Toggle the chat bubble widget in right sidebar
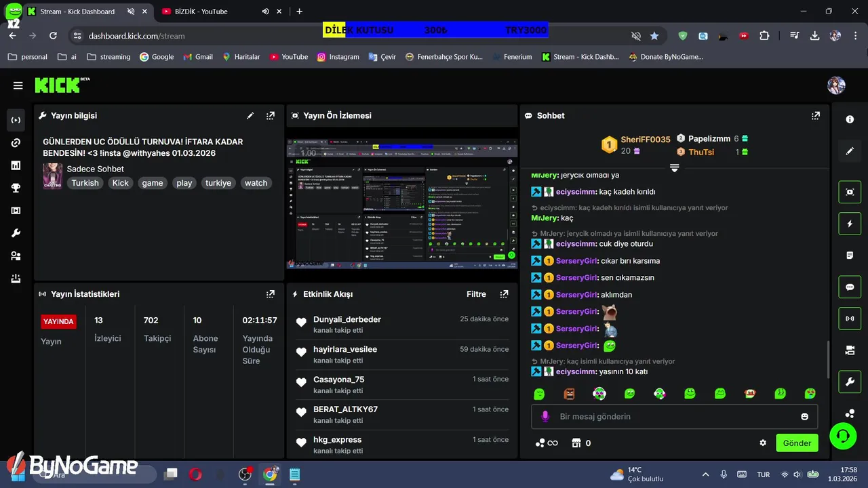Viewport: 868px width, 488px height. click(x=850, y=287)
